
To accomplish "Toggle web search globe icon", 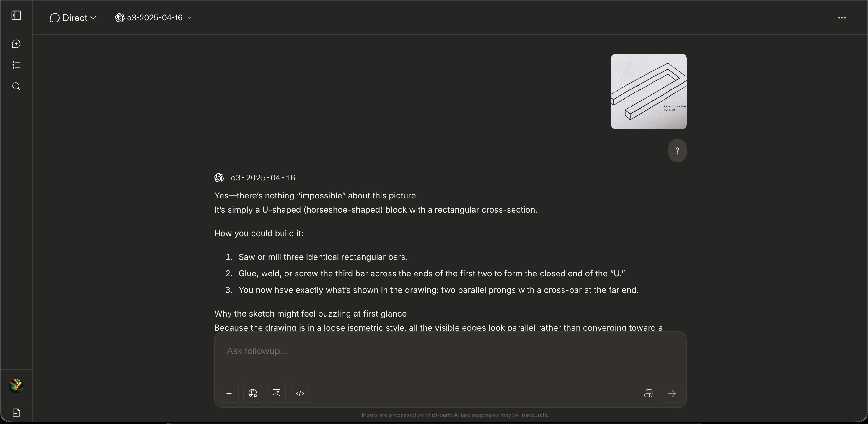I will (x=253, y=393).
